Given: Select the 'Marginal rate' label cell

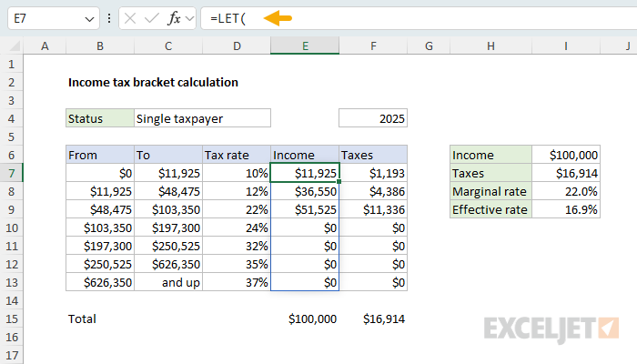Looking at the screenshot, I should 490,191.
